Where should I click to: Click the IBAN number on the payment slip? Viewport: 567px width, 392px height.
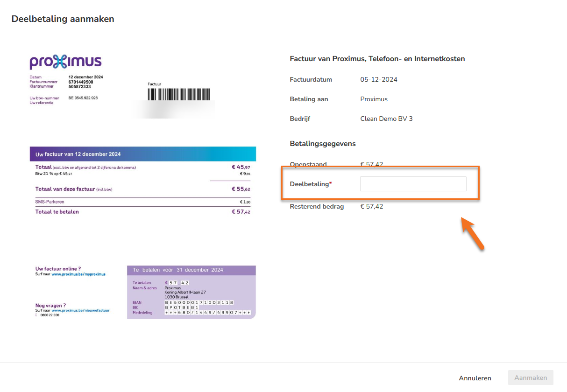(x=199, y=302)
